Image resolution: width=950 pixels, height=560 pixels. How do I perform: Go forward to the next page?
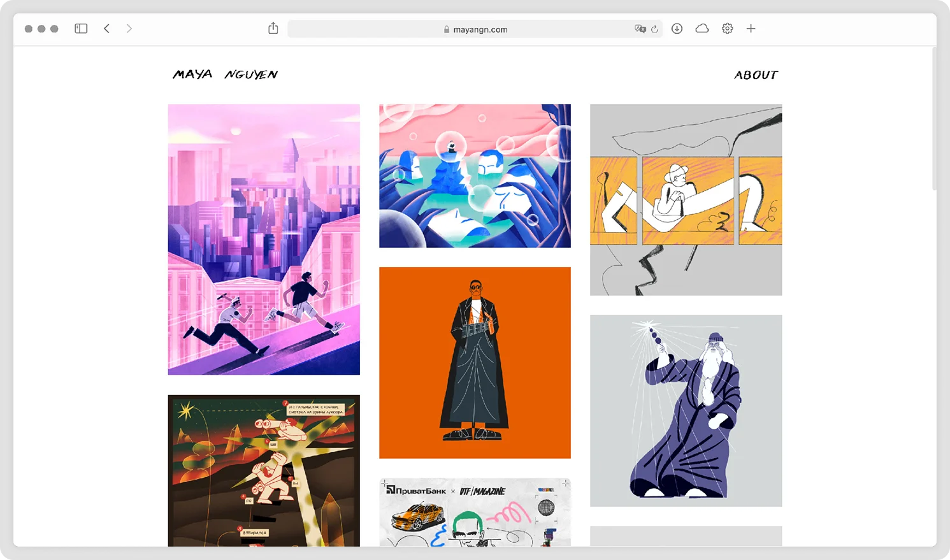click(129, 29)
